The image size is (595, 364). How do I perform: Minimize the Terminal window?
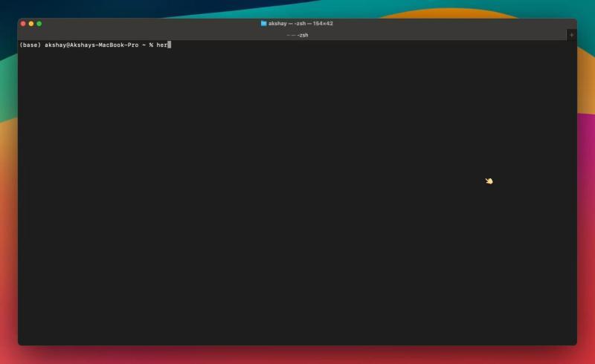(x=31, y=24)
